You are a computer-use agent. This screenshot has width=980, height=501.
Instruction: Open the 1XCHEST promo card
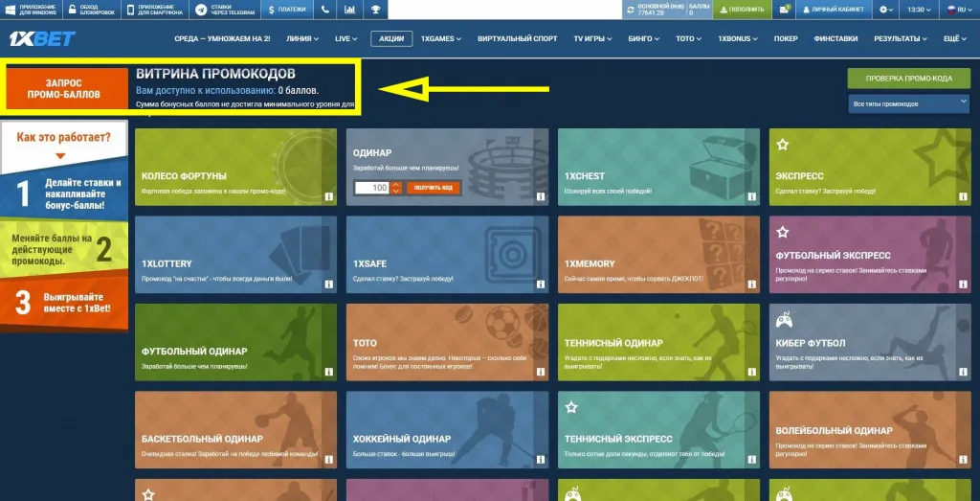tap(658, 167)
